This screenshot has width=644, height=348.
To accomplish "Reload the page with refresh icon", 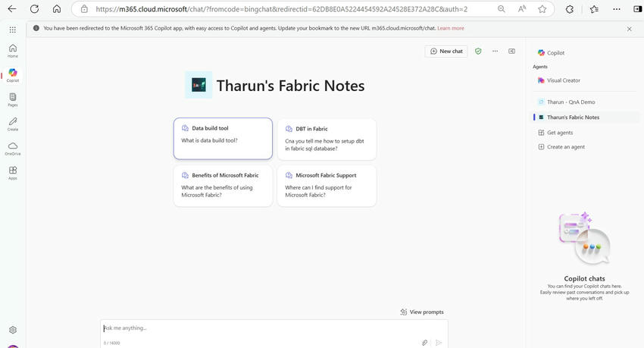I will pos(35,8).
